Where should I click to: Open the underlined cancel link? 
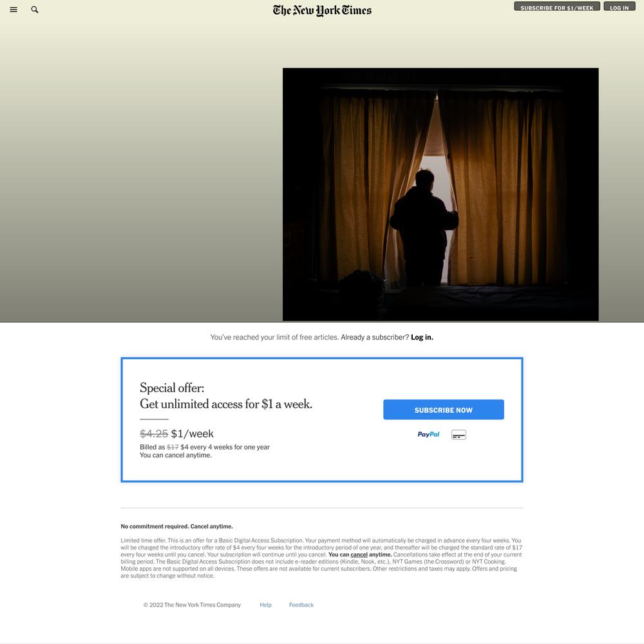359,554
